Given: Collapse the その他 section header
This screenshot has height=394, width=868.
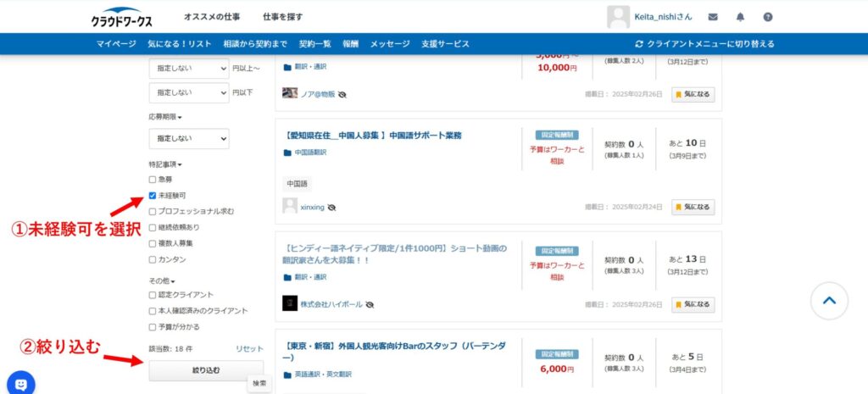Looking at the screenshot, I should (x=162, y=281).
